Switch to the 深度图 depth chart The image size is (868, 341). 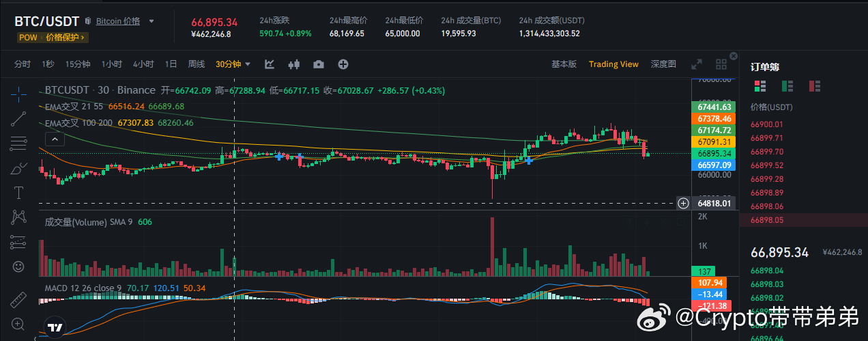click(663, 64)
